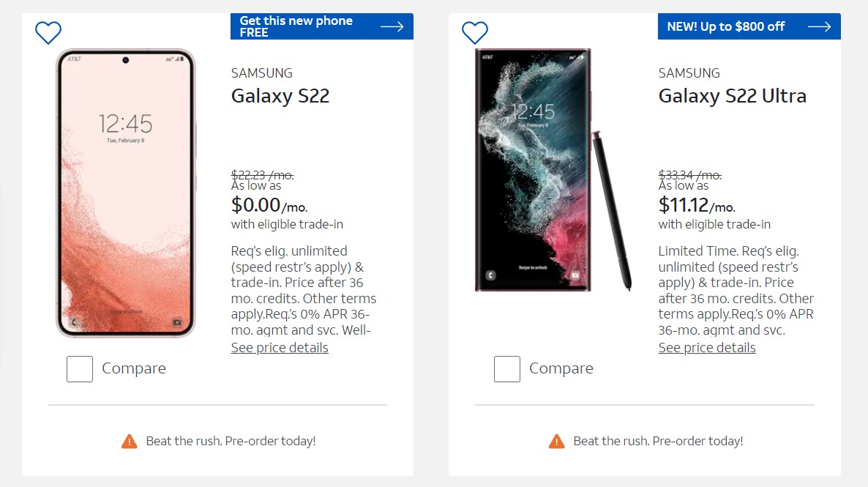
Task: Open the Galaxy S22 product title
Action: 280,96
